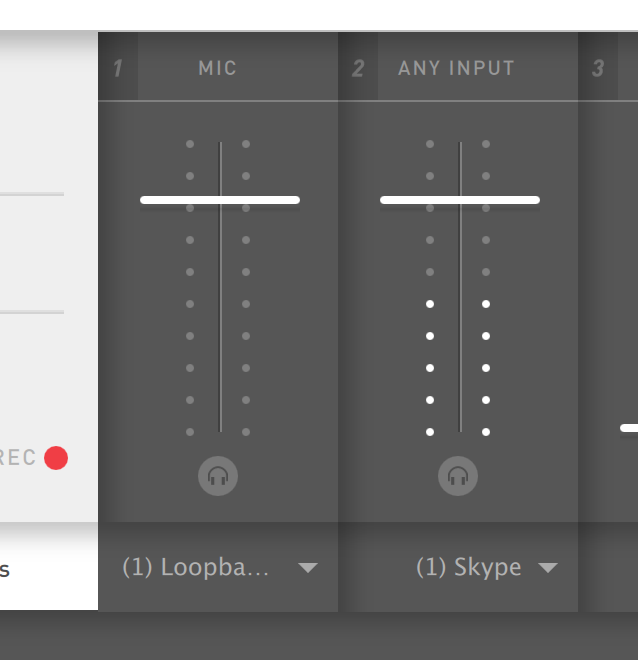
Task: Open the (1) Loopba... source dropdown
Action: click(x=218, y=567)
